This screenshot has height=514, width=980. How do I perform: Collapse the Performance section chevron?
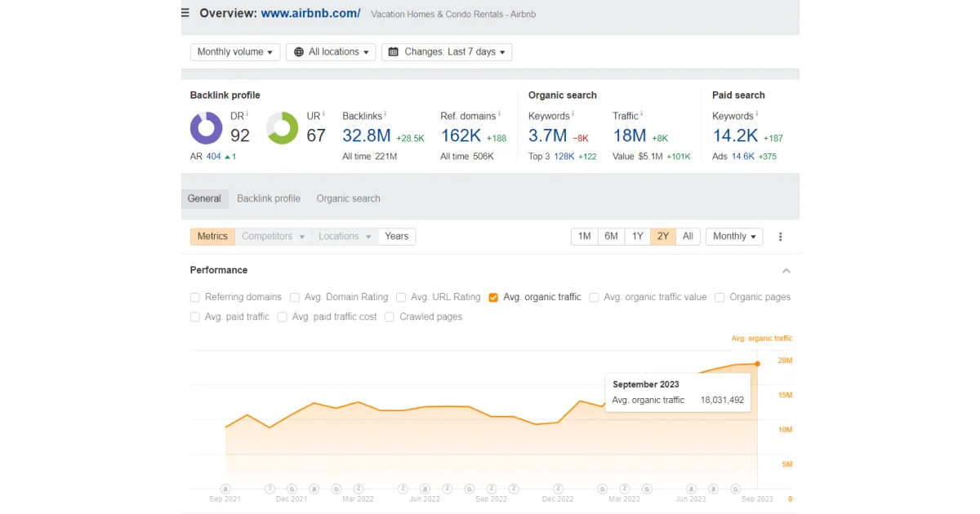point(786,271)
